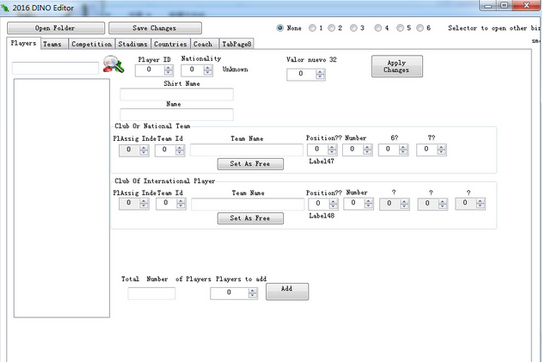
Task: Click the 6? spinner arrows
Action: click(403, 149)
